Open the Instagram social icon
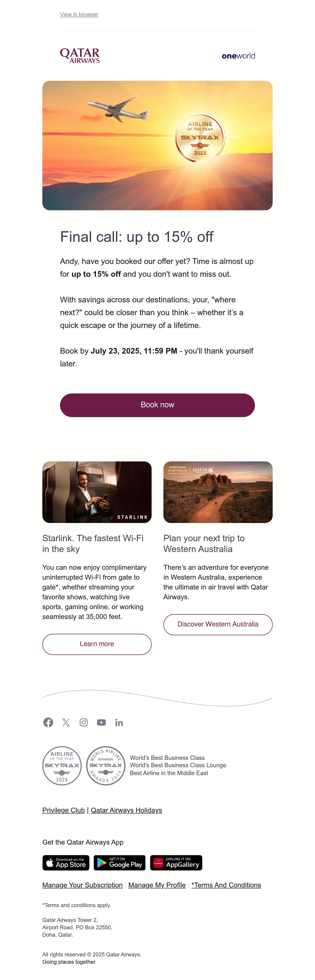 point(84,722)
